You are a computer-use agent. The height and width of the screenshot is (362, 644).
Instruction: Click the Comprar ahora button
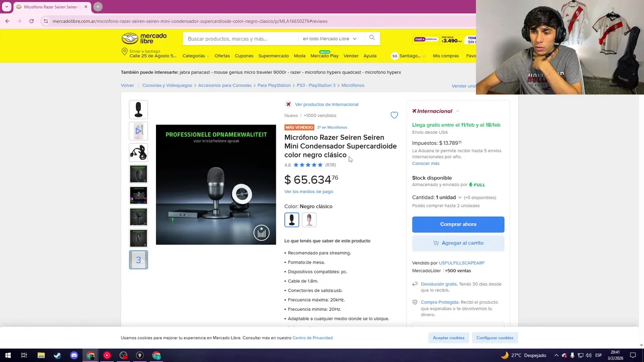point(458,224)
